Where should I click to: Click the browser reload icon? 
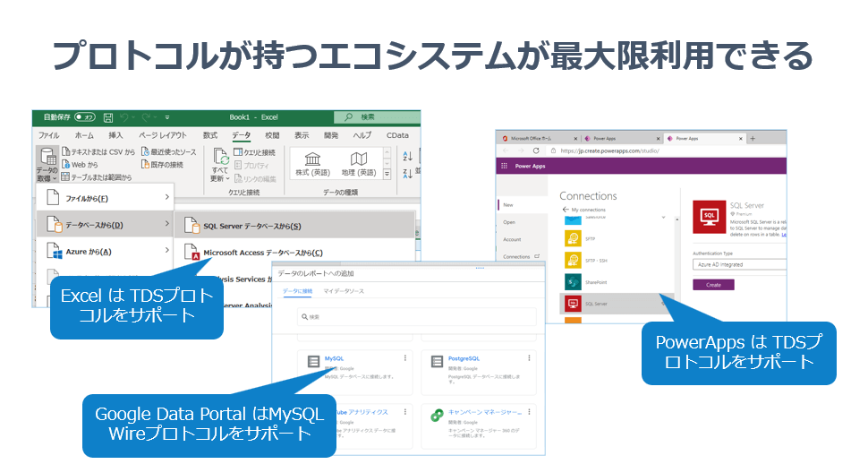click(x=536, y=150)
